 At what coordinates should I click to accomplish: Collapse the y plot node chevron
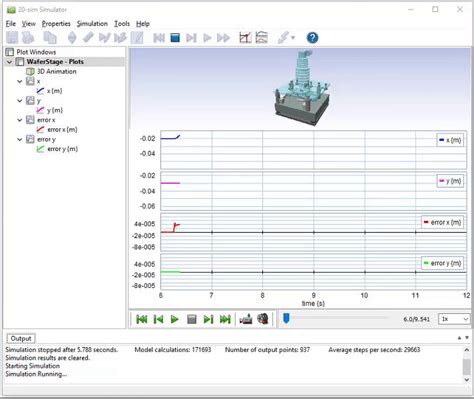20,101
